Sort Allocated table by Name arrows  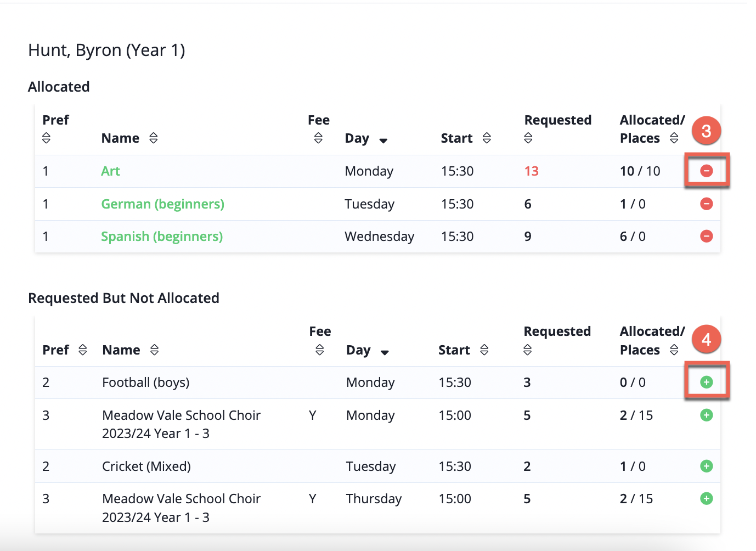tap(154, 138)
